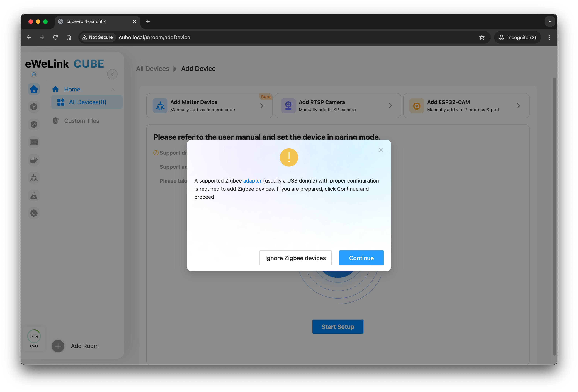Image resolution: width=578 pixels, height=392 pixels.
Task: Select the All Devices(0) menu item
Action: (x=87, y=102)
